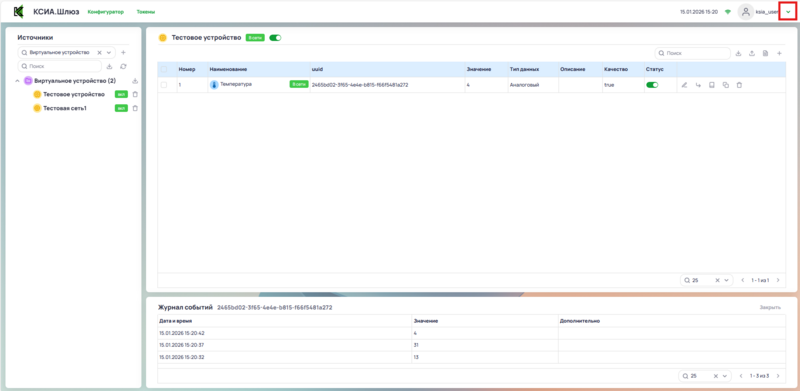
Task: Click the 'В сети' badge in Температура row
Action: tap(299, 84)
